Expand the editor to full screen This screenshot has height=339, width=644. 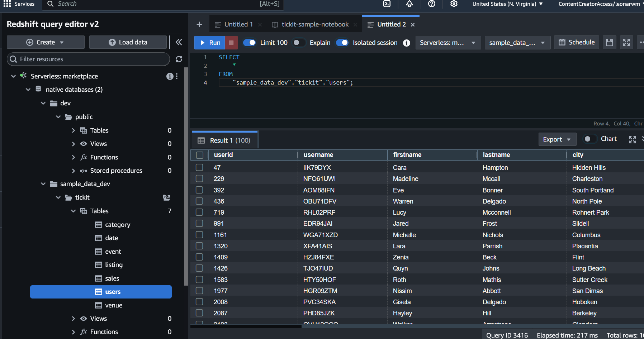pyautogui.click(x=626, y=42)
